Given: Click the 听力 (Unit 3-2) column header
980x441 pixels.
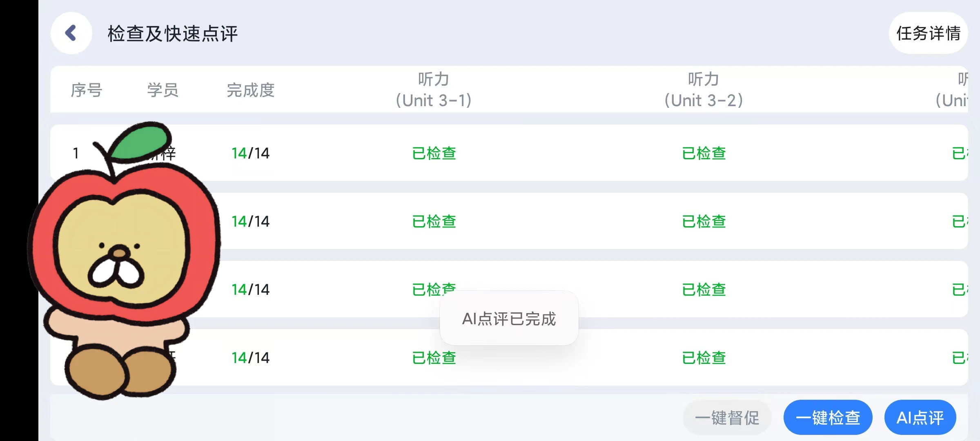Looking at the screenshot, I should pos(704,90).
